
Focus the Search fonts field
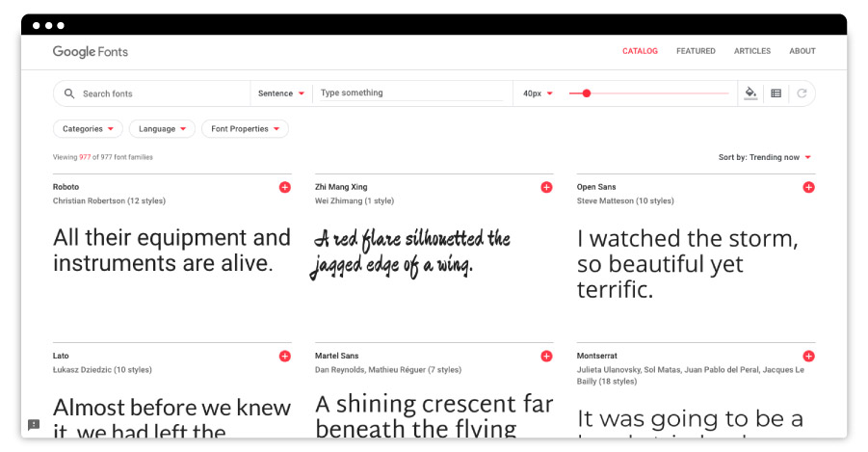[x=151, y=93]
